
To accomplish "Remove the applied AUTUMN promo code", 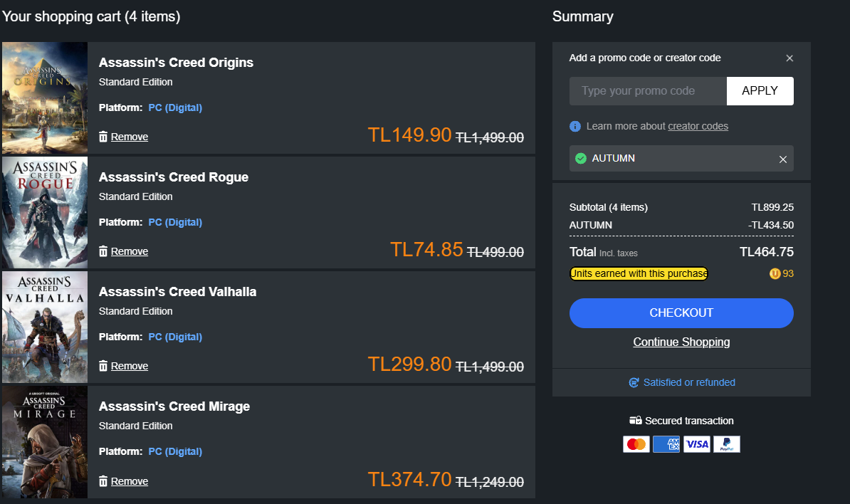I will pos(783,159).
